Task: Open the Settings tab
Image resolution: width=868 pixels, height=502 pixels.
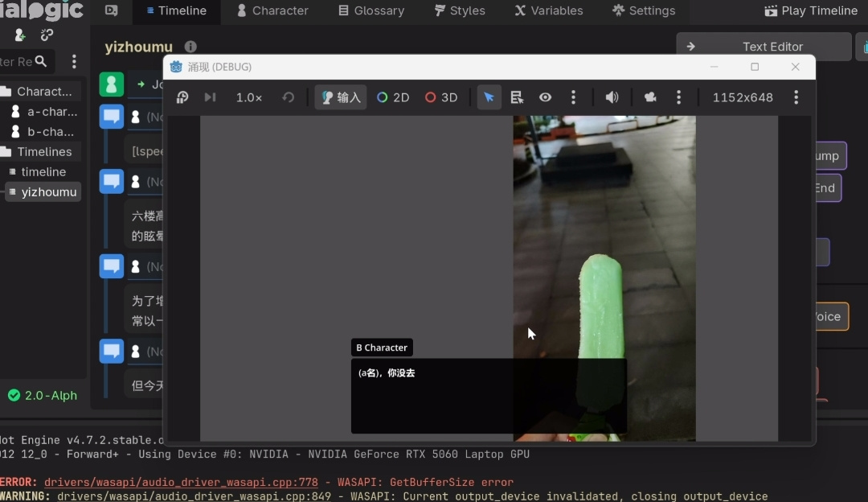Action: coord(644,10)
